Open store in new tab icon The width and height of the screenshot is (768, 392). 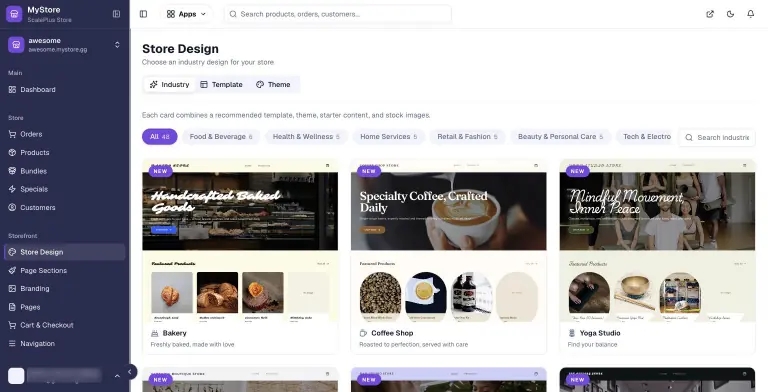(710, 14)
